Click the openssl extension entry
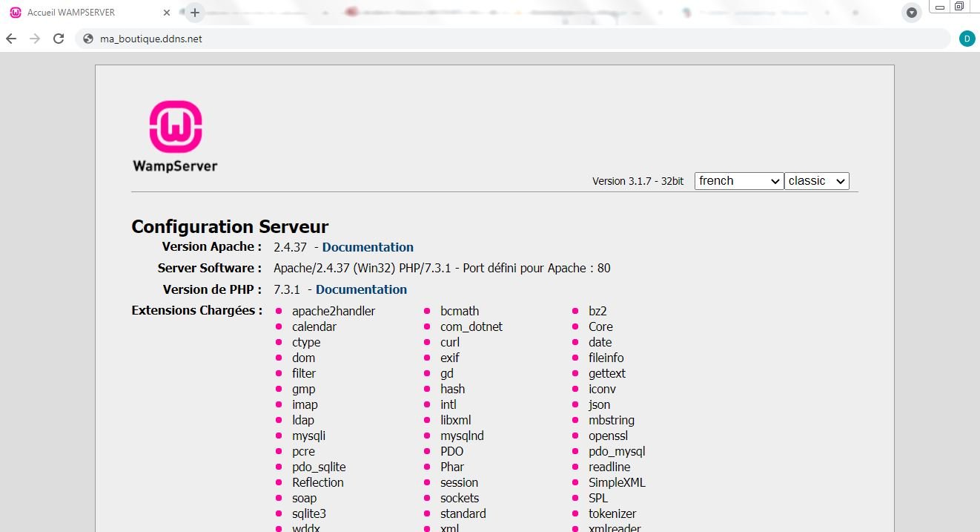The width and height of the screenshot is (980, 532). pos(609,436)
